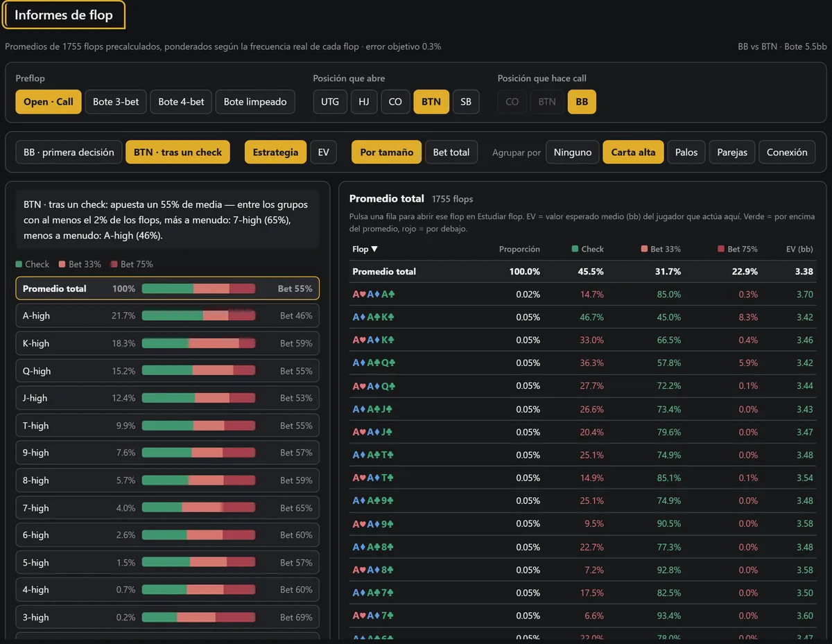This screenshot has width=832, height=644.
Task: Select the J-high group row
Action: (x=167, y=398)
